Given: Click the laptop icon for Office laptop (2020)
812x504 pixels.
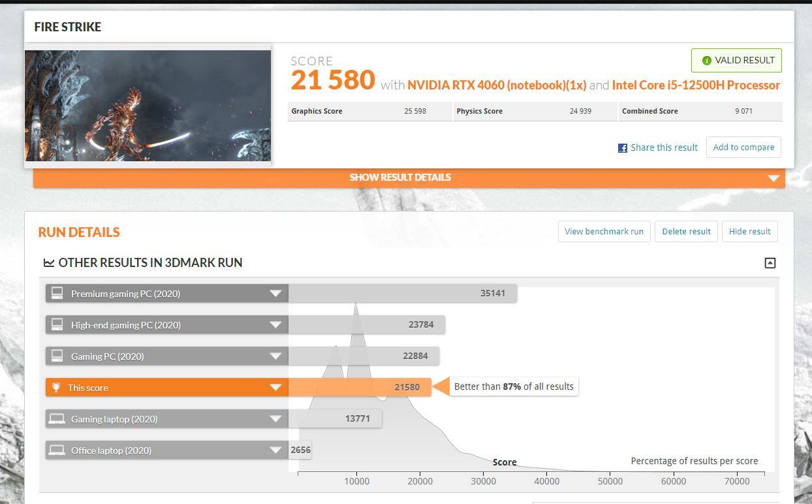Looking at the screenshot, I should point(57,450).
